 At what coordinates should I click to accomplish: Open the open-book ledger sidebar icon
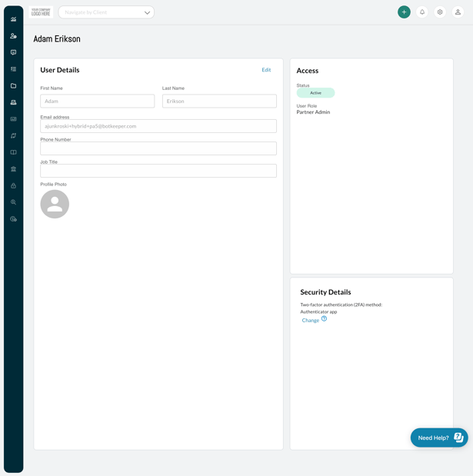click(x=13, y=152)
